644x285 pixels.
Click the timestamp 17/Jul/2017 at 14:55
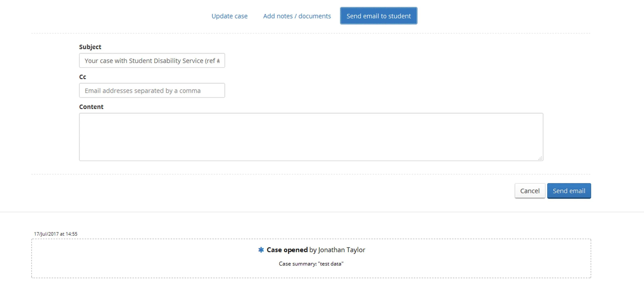pyautogui.click(x=56, y=234)
